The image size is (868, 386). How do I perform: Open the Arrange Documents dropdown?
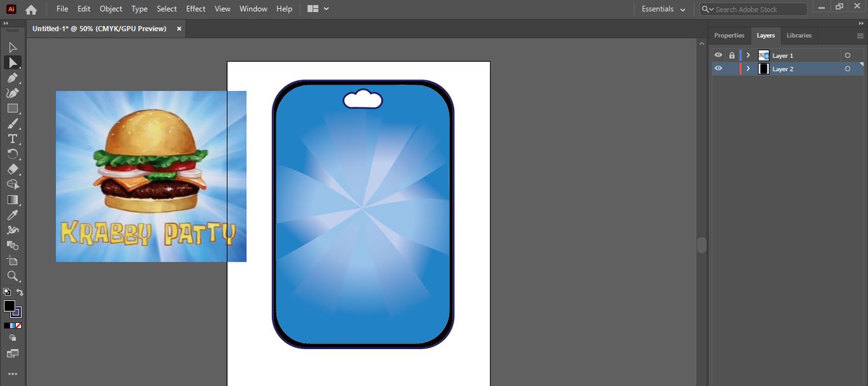coord(318,9)
